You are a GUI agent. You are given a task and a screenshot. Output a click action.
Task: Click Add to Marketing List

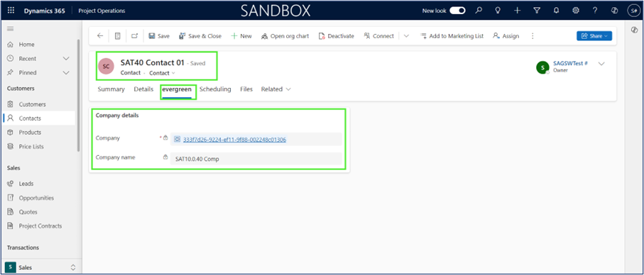click(x=452, y=36)
